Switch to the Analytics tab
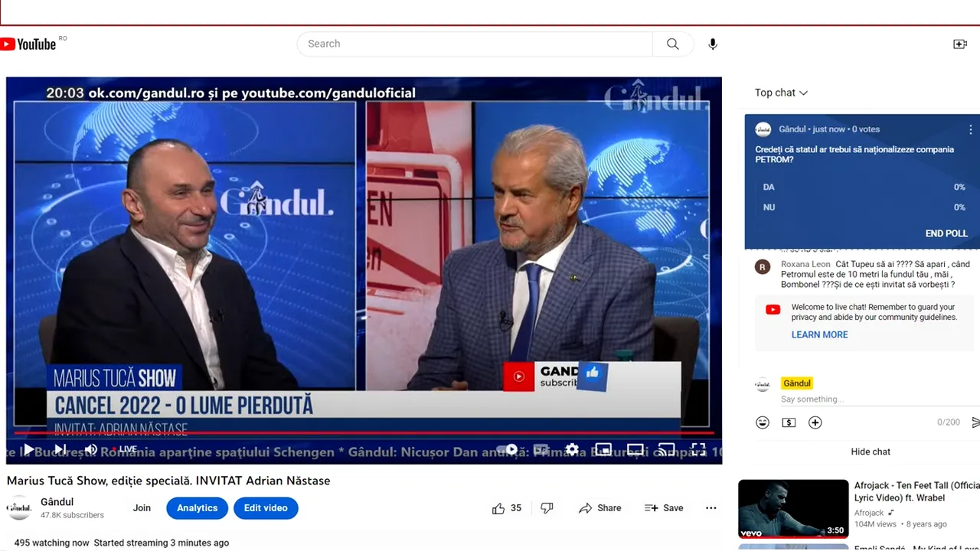 pos(197,507)
